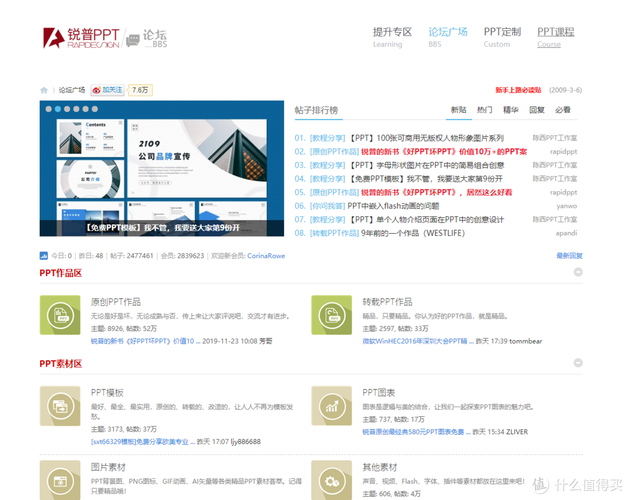
Task: Click the 论坛广场 breadcrumb link
Action: pos(72,90)
